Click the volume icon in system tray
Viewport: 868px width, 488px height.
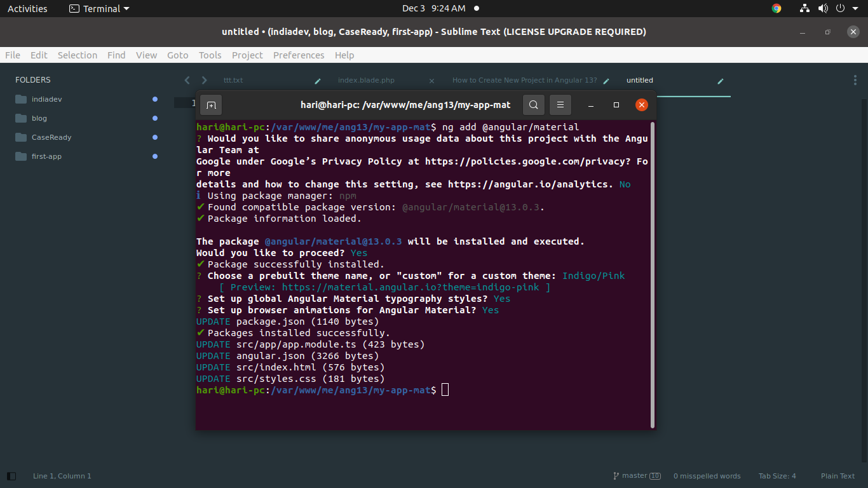tap(823, 8)
